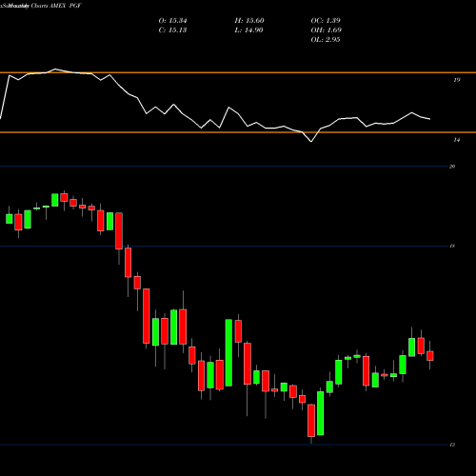Click the "19" axis label on indicator panel
This screenshot has width=476, height=476.
point(456,80)
